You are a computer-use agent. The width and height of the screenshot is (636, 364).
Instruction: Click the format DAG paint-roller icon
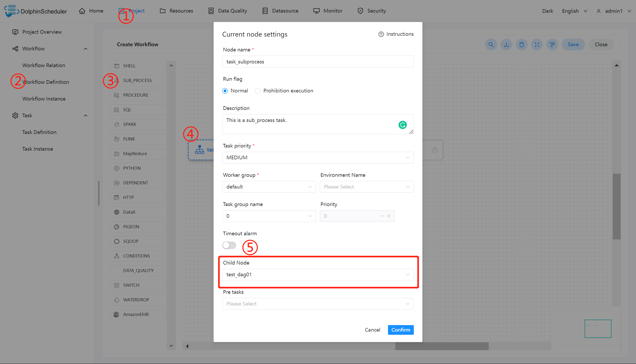552,45
